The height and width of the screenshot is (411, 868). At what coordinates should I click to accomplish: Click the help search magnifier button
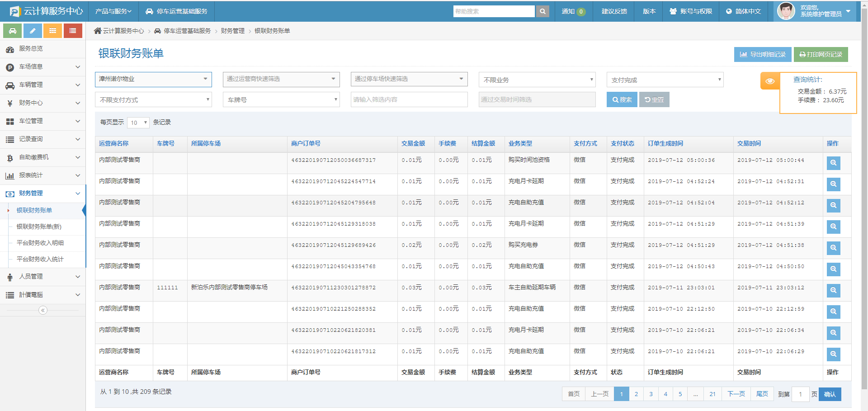point(542,11)
